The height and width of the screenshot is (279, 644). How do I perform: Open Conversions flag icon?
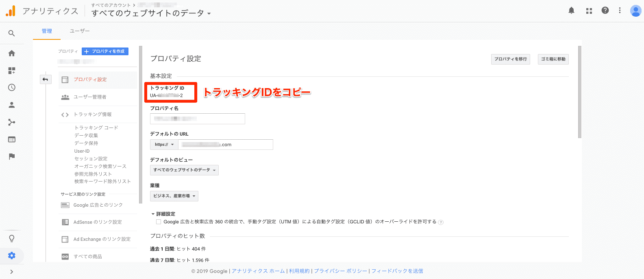(x=12, y=156)
